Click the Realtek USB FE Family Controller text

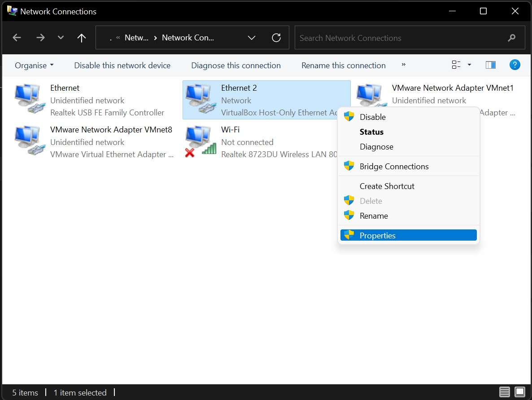click(x=107, y=112)
